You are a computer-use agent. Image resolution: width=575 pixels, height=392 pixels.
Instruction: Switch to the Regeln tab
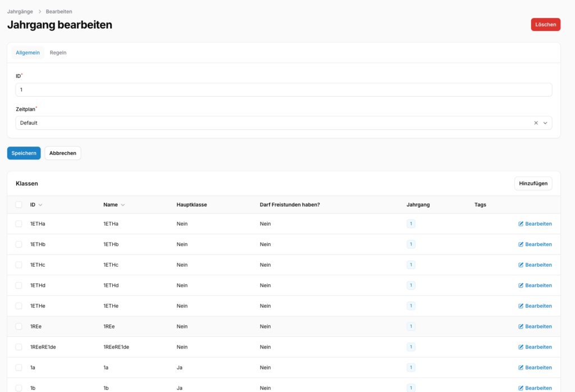[x=58, y=52]
